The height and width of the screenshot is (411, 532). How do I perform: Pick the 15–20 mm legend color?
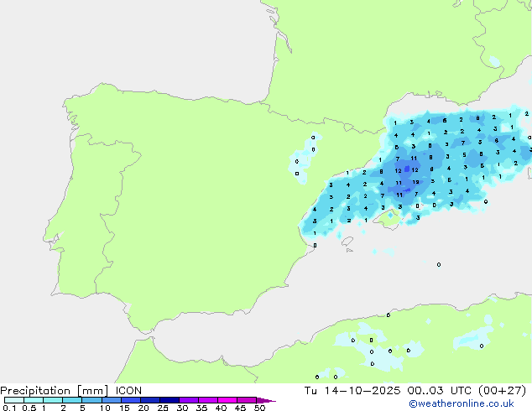131,401
